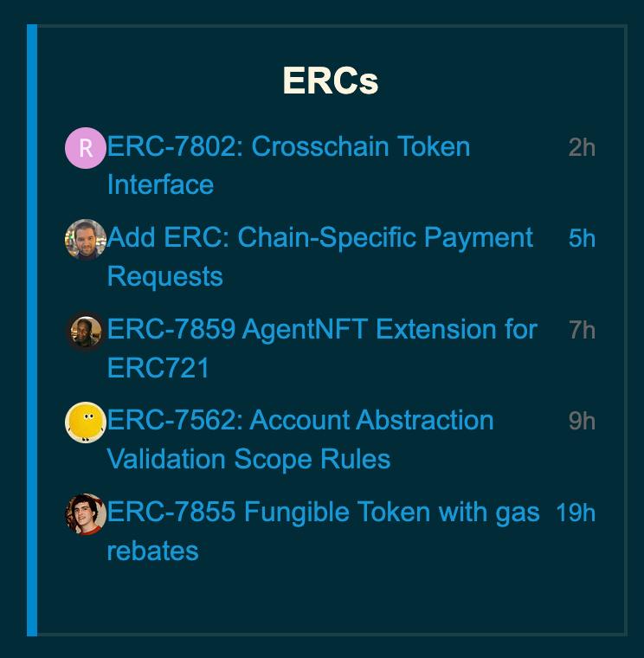Open ERC-7562 Account Abstraction Validation Scope Rules
Image resolution: width=644 pixels, height=658 pixels.
(300, 421)
